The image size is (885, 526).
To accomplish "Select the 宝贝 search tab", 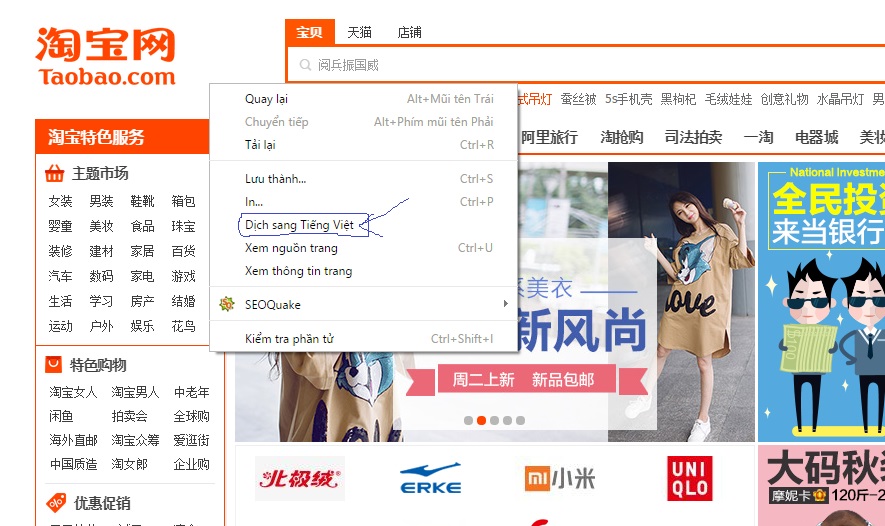I will pyautogui.click(x=310, y=32).
